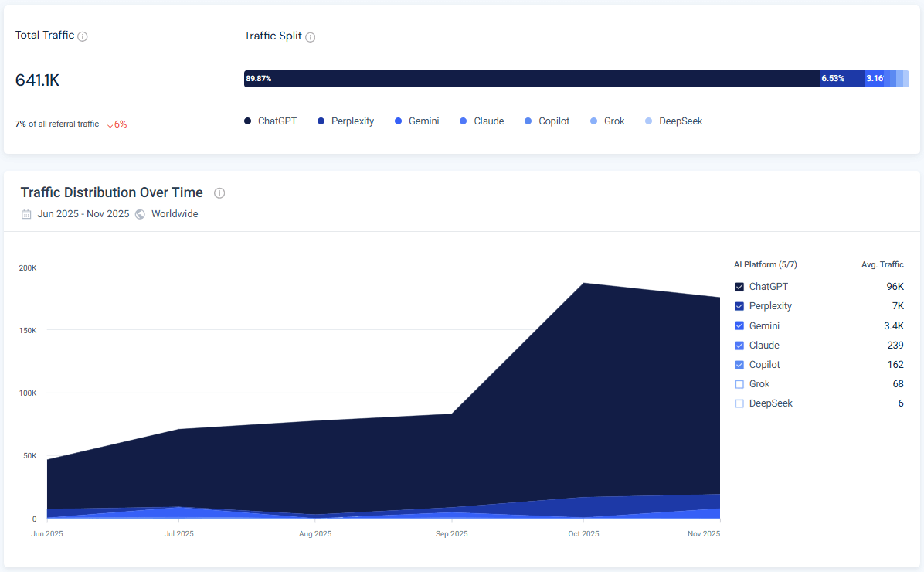Screen dimensions: 924x572
Task: Click the red down-arrow 6% indicator
Action: point(116,124)
